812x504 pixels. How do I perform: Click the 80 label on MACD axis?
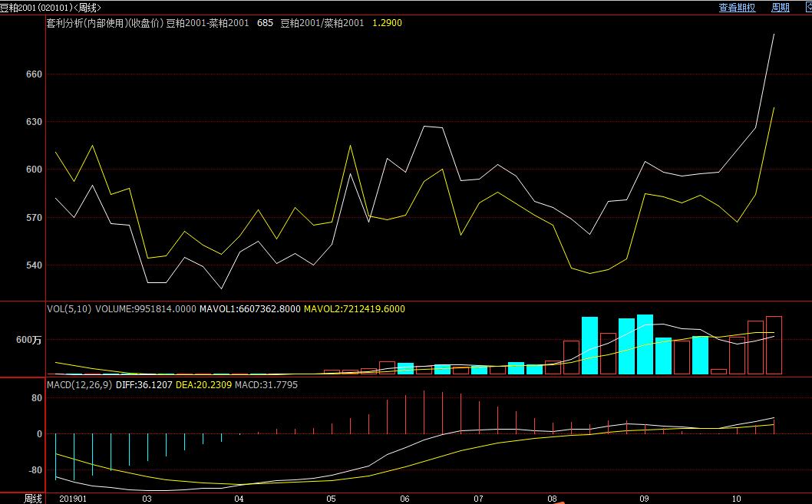tap(35, 398)
